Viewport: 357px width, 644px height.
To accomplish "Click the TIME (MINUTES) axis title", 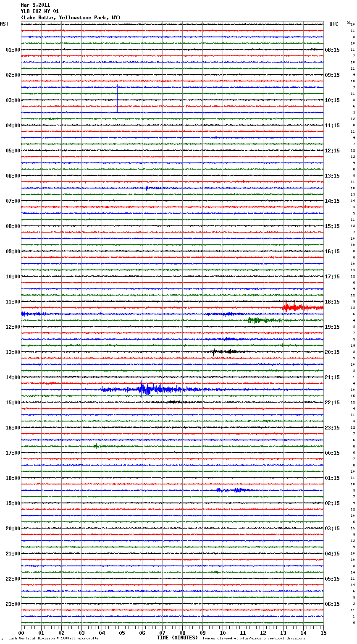I will point(177,638).
